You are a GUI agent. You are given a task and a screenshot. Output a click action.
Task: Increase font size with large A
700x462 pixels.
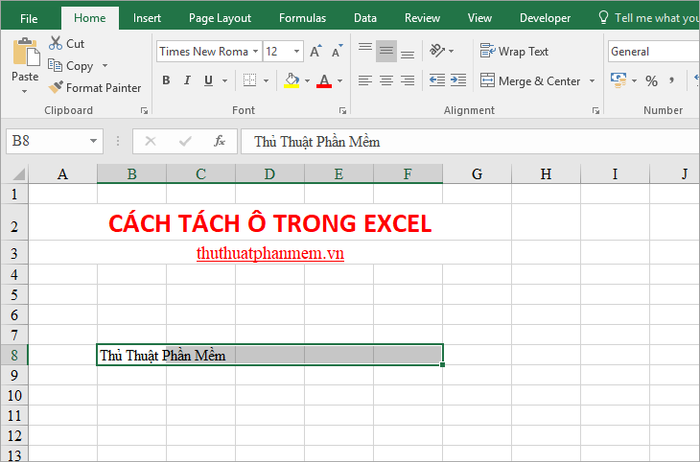click(316, 51)
